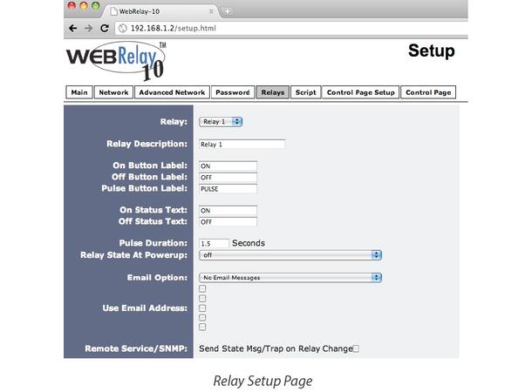The height and width of the screenshot is (392, 532).
Task: Check the third Use Email Address checkbox
Action: pos(202,308)
